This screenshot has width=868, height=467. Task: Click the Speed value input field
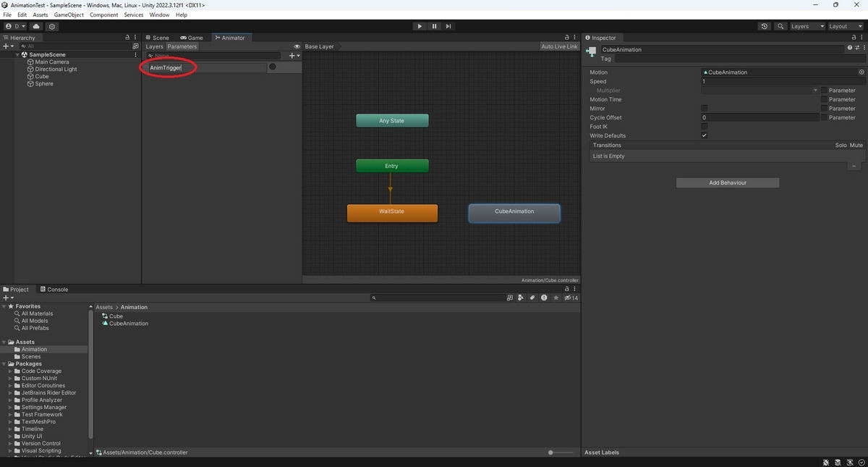pyautogui.click(x=783, y=81)
